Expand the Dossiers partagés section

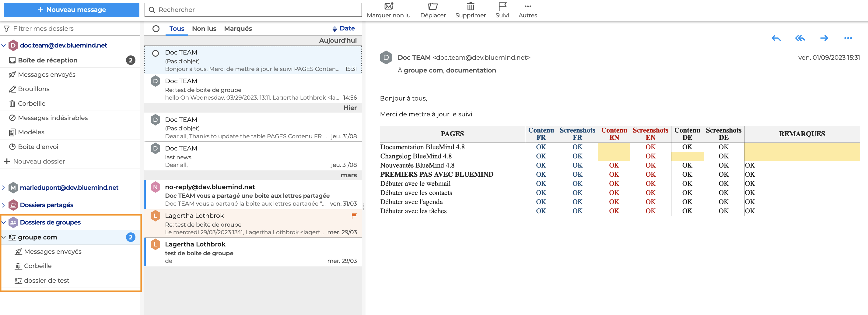(4, 205)
